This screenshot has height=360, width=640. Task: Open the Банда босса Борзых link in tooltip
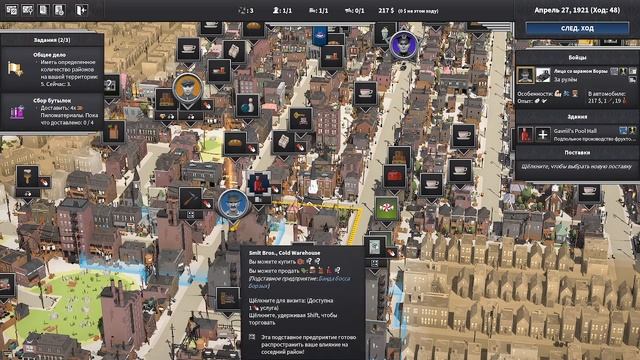(300, 282)
